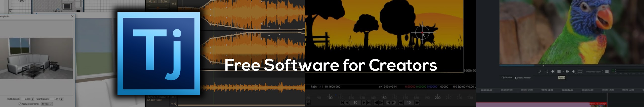Click frame 200 on Natron timeline
The width and height of the screenshot is (644, 107).
point(438,98)
